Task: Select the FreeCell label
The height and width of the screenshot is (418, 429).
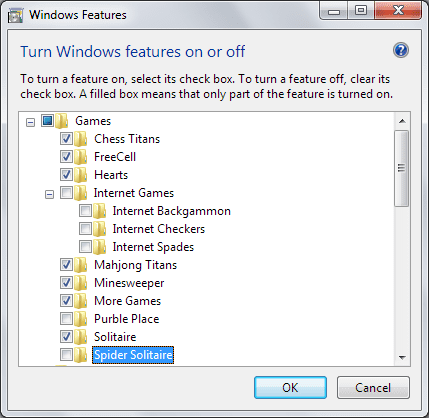Action: pos(115,157)
